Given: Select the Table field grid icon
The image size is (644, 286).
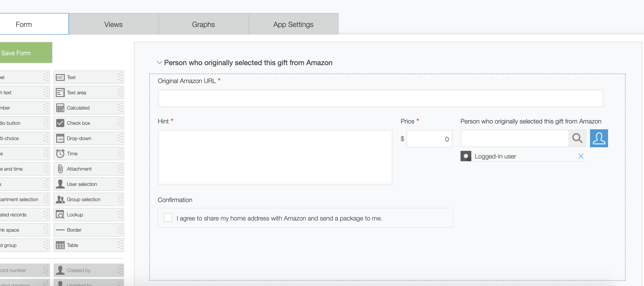Looking at the screenshot, I should 60,245.
